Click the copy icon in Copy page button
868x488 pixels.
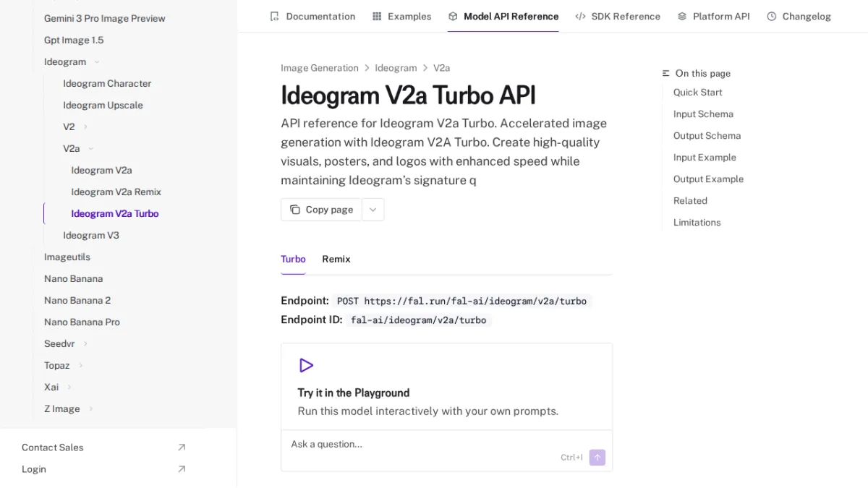295,210
